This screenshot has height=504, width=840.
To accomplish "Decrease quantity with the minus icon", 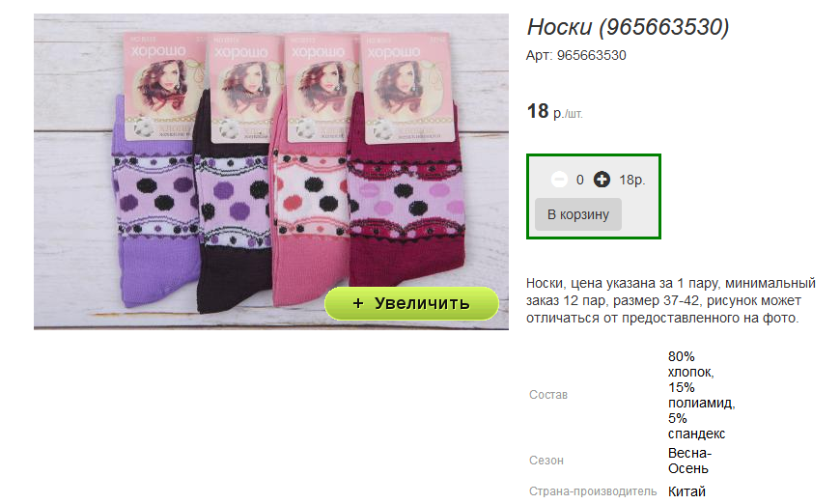I will [x=559, y=180].
